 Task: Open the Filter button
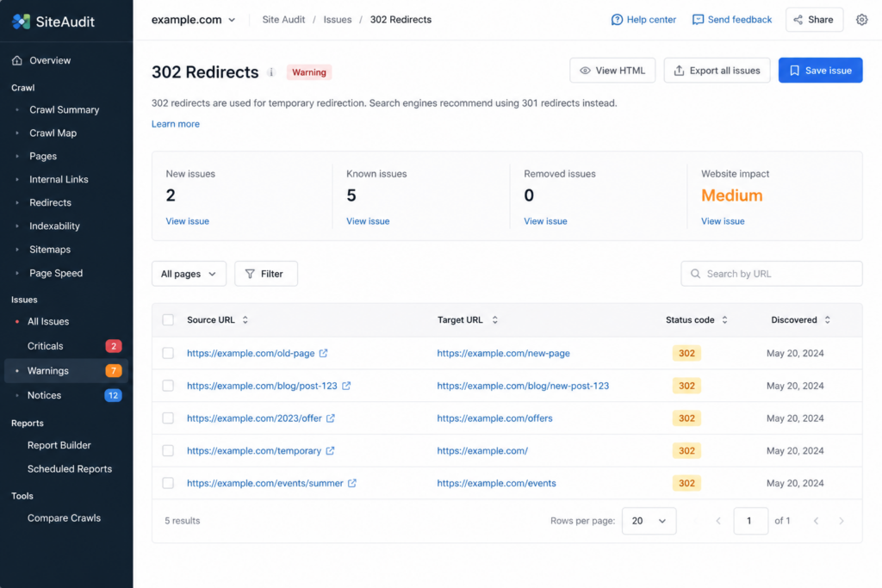click(x=266, y=274)
